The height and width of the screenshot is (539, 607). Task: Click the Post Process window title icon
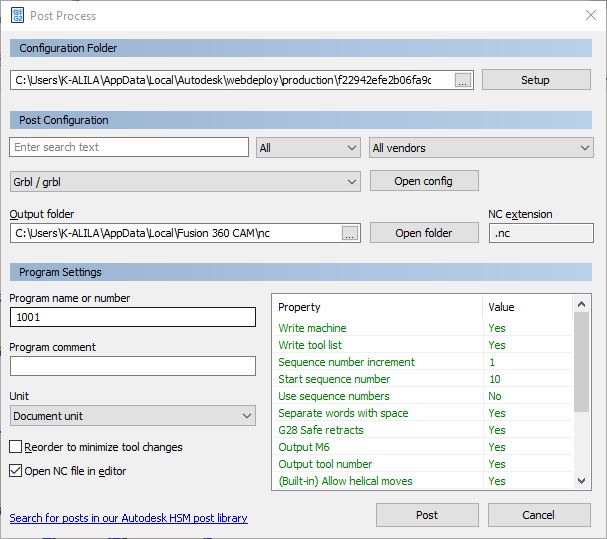click(17, 15)
